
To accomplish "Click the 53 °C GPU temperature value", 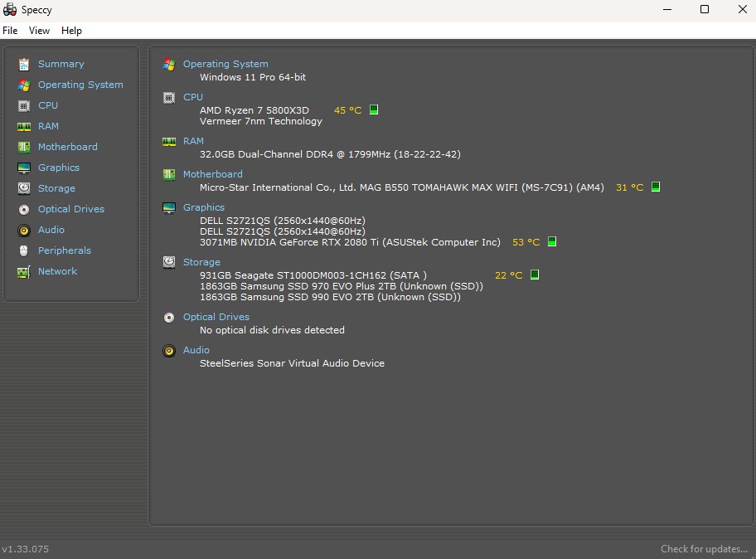I will [x=526, y=243].
